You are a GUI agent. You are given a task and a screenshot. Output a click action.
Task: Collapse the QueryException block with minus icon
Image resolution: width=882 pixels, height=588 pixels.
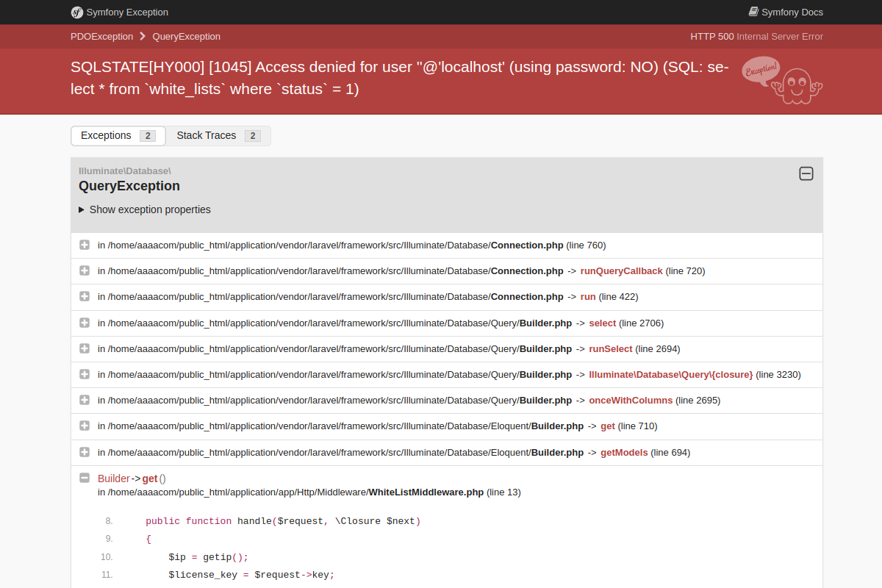(x=806, y=173)
